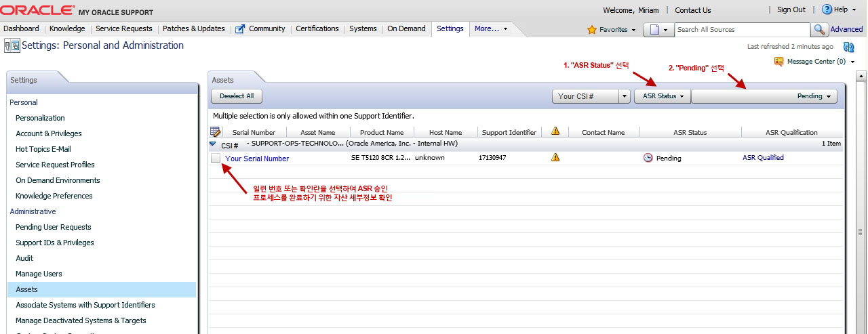868x334 pixels.
Task: Open the Favorites dropdown arrow
Action: 634,30
